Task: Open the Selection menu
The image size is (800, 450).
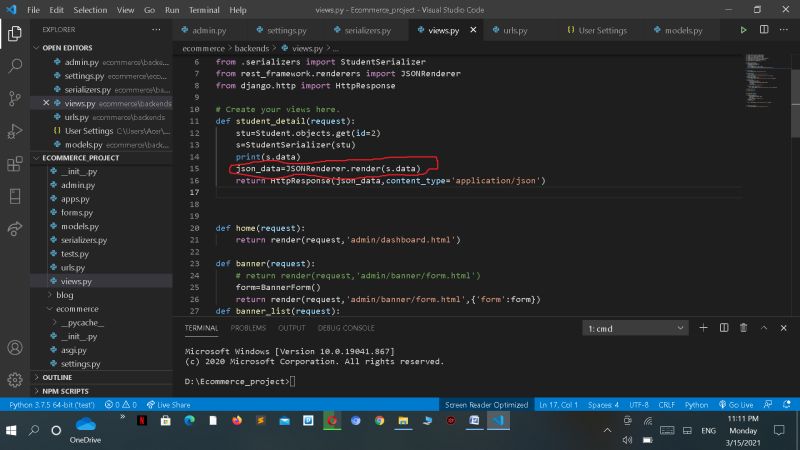Action: coord(90,10)
